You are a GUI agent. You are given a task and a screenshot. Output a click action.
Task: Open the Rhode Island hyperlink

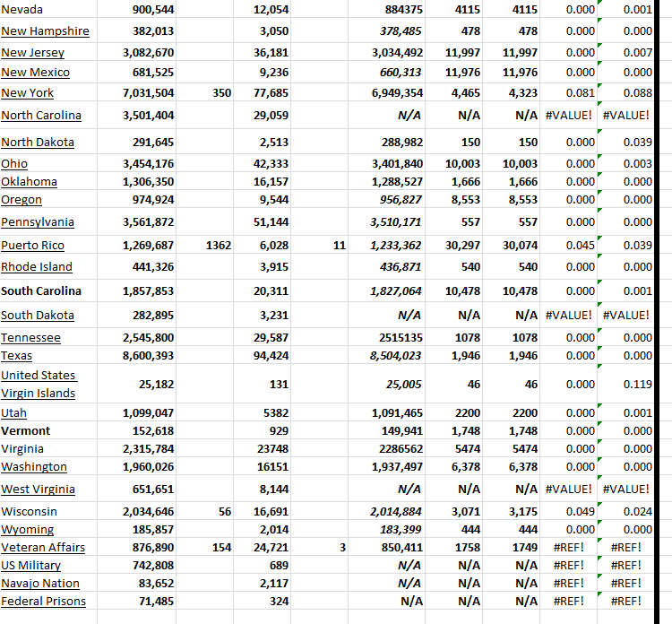tap(37, 267)
